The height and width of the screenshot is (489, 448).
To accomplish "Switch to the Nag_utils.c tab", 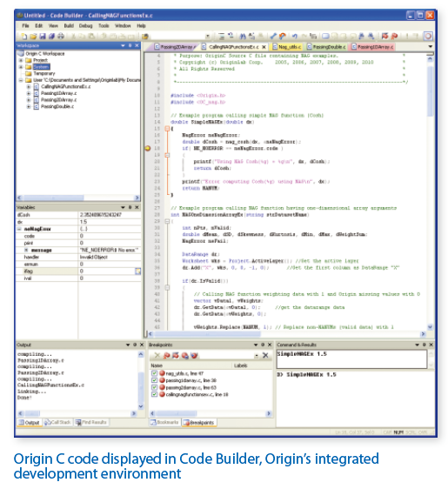I will (287, 47).
